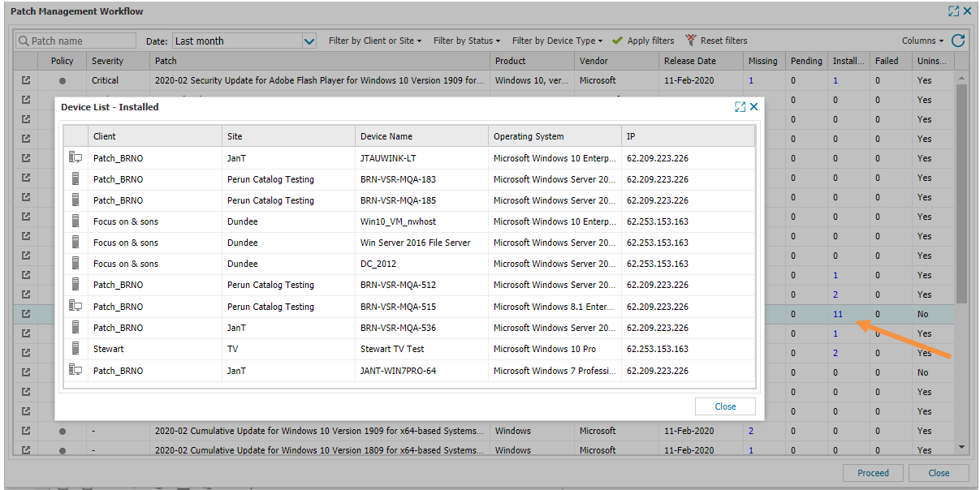Click inside the Patch name search field
The height and width of the screenshot is (490, 980).
click(75, 40)
